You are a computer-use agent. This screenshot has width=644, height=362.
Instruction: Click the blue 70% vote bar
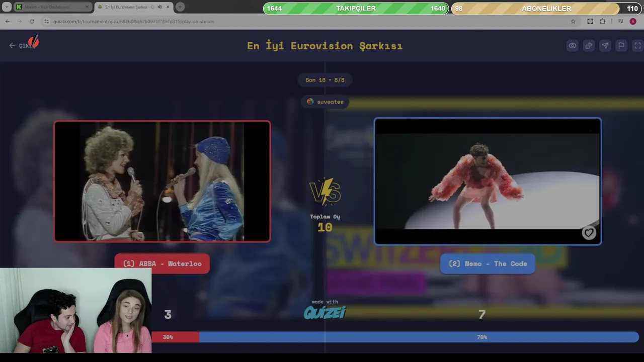click(419, 337)
